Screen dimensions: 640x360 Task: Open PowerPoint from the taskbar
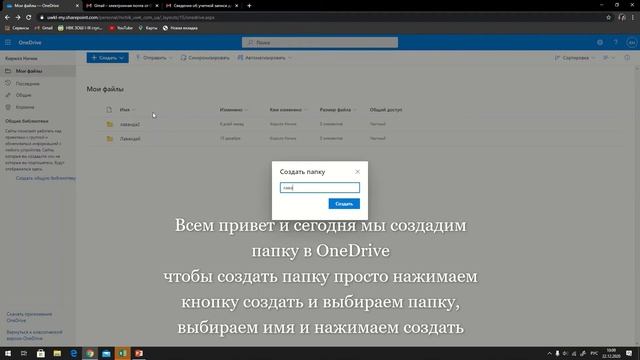pyautogui.click(x=139, y=353)
